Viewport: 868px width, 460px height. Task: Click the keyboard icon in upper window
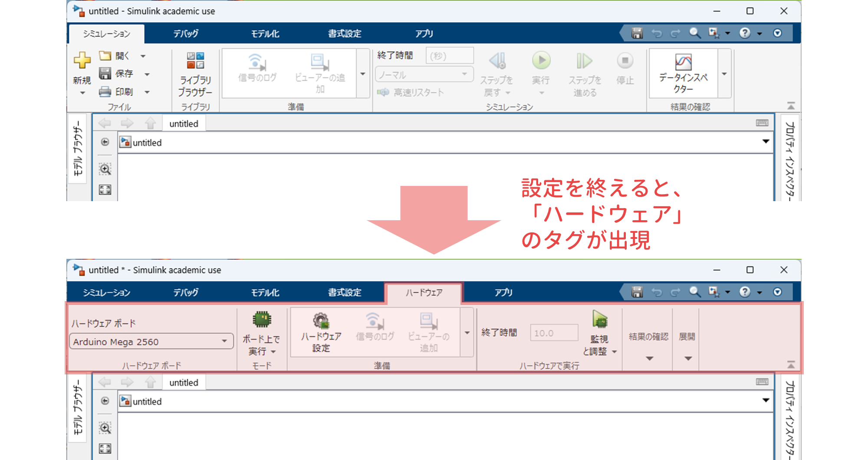click(762, 123)
